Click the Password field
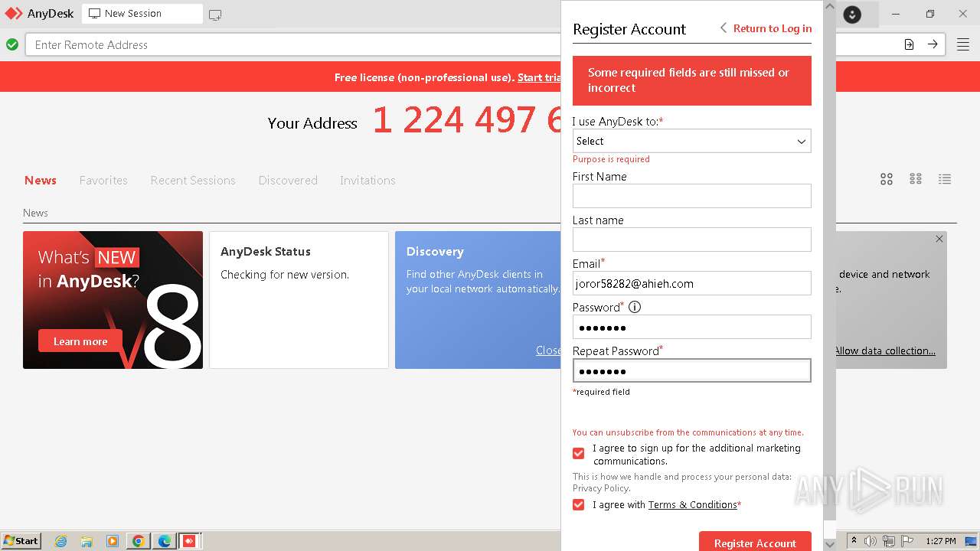This screenshot has height=551, width=980. (691, 327)
